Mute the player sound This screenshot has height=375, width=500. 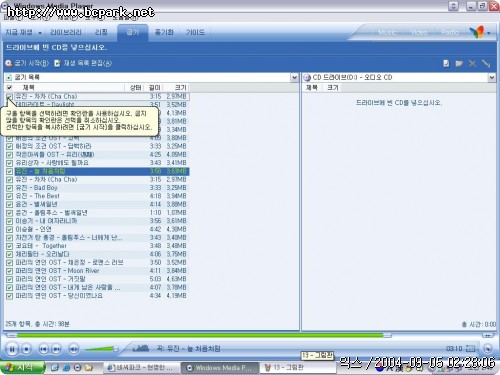coord(74,349)
